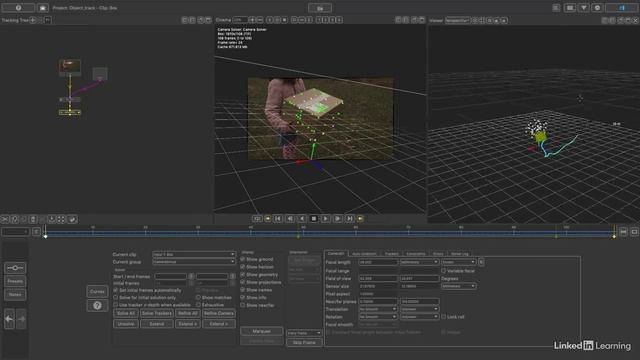Viewport: 640px width, 360px height.
Task: Switch to the Trackers tab
Action: coord(391,254)
